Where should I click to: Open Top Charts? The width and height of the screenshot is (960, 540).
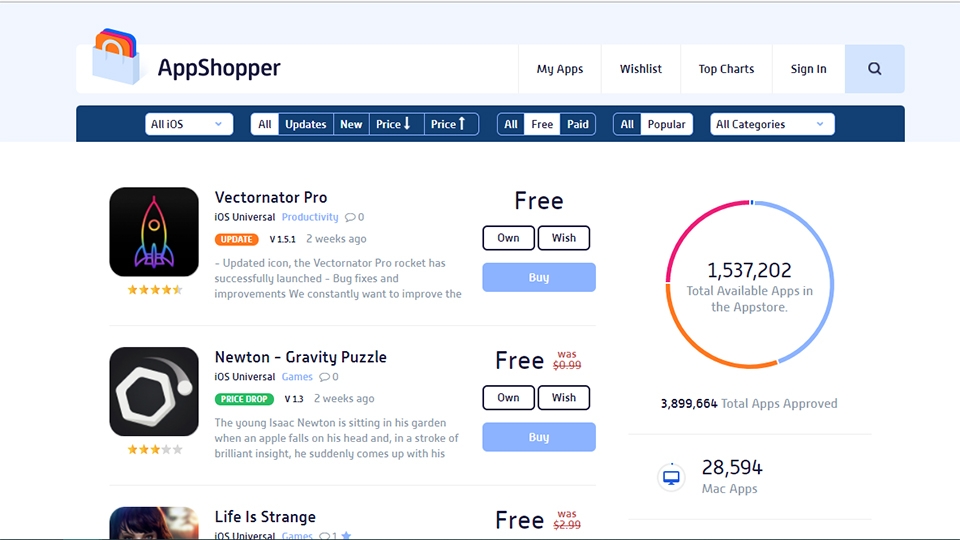[726, 69]
